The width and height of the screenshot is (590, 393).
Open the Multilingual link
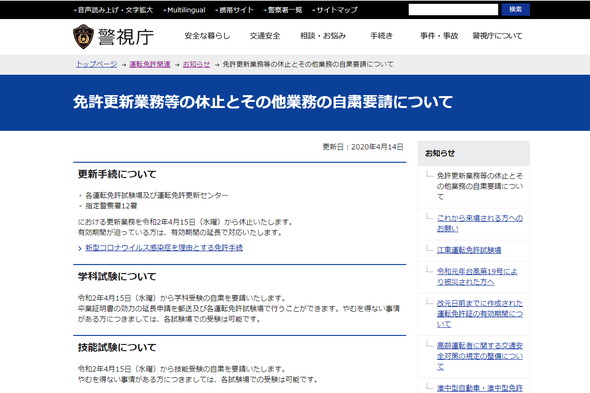186,10
